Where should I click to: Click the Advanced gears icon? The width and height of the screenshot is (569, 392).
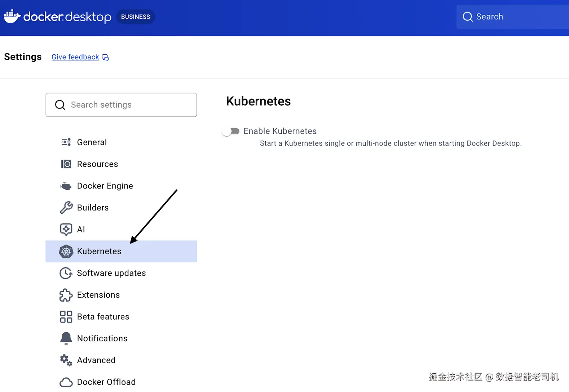click(x=66, y=360)
